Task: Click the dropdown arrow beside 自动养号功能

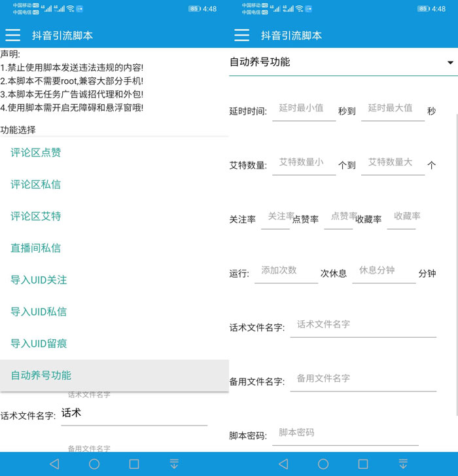Action: click(450, 63)
